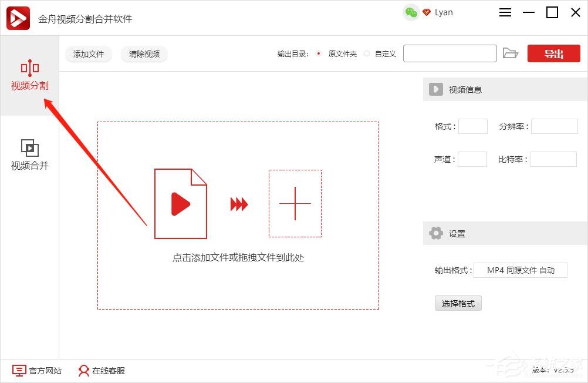
Task: Open the hamburger menu
Action: [x=505, y=12]
